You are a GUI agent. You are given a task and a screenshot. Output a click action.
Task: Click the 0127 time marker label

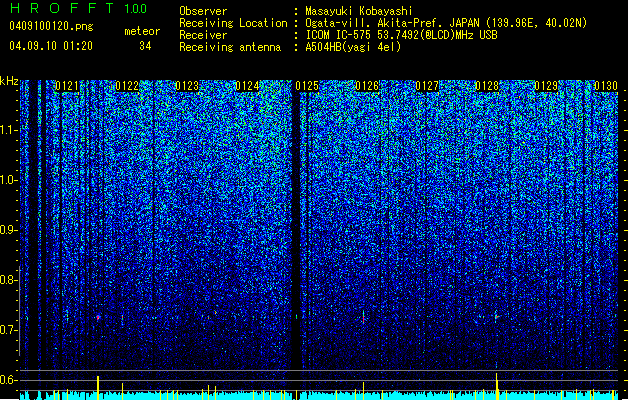pos(427,86)
